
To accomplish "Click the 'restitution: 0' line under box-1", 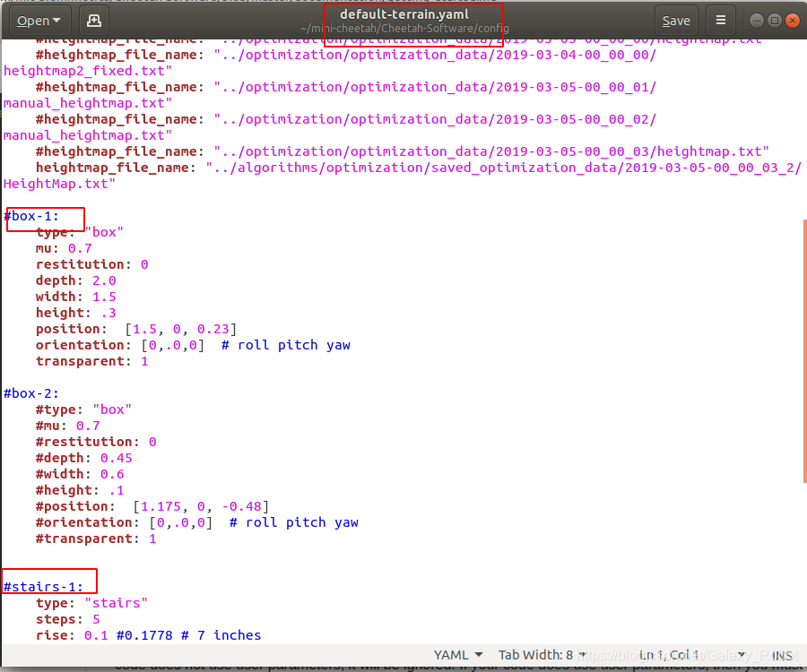I will (x=92, y=264).
